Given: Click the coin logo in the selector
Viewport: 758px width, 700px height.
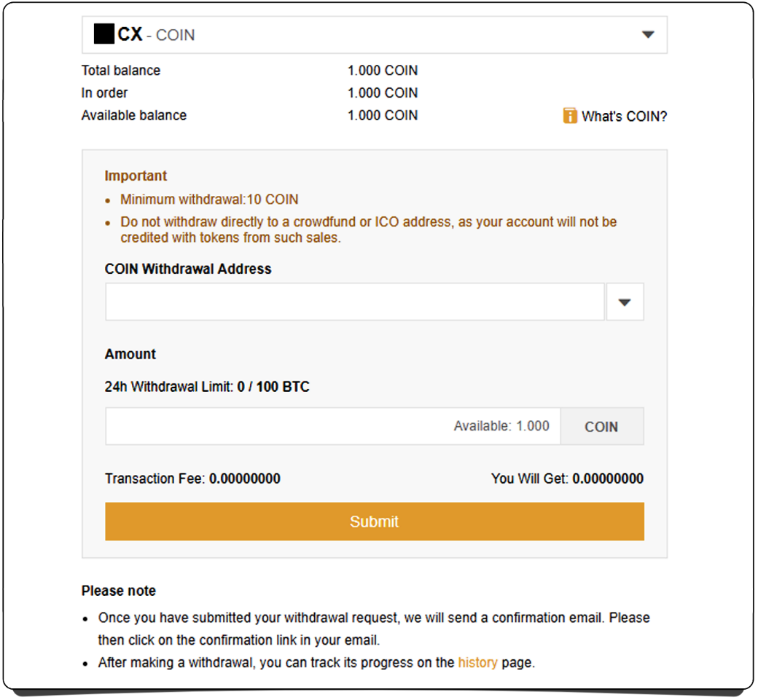Looking at the screenshot, I should pyautogui.click(x=104, y=34).
